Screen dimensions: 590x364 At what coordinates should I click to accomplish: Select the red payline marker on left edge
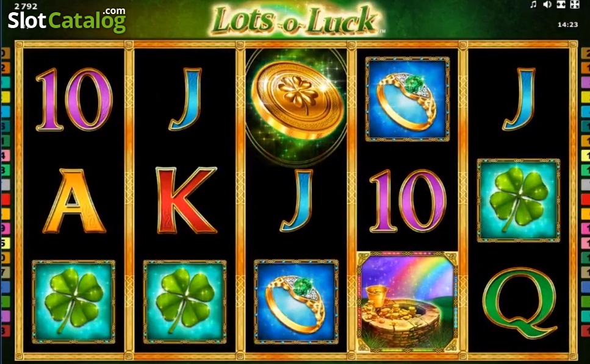5,199
